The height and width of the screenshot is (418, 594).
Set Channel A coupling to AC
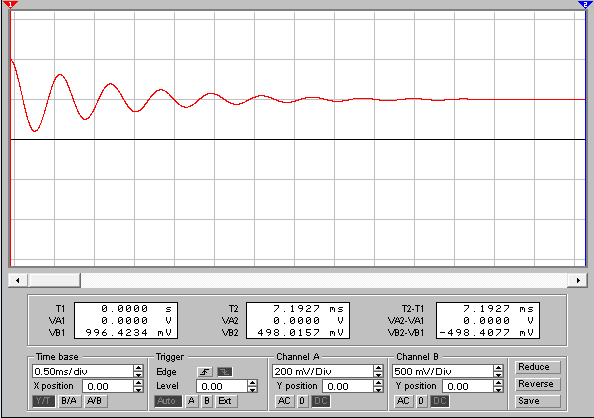284,401
